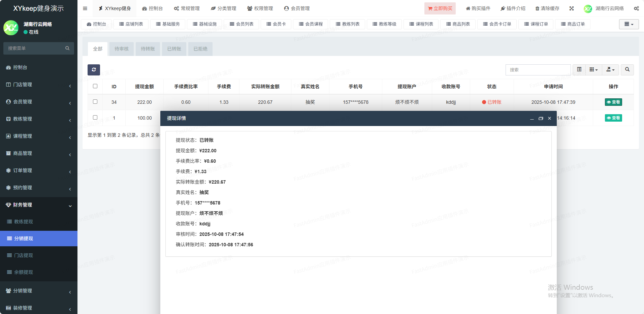Open the export data dropdown

click(x=610, y=70)
